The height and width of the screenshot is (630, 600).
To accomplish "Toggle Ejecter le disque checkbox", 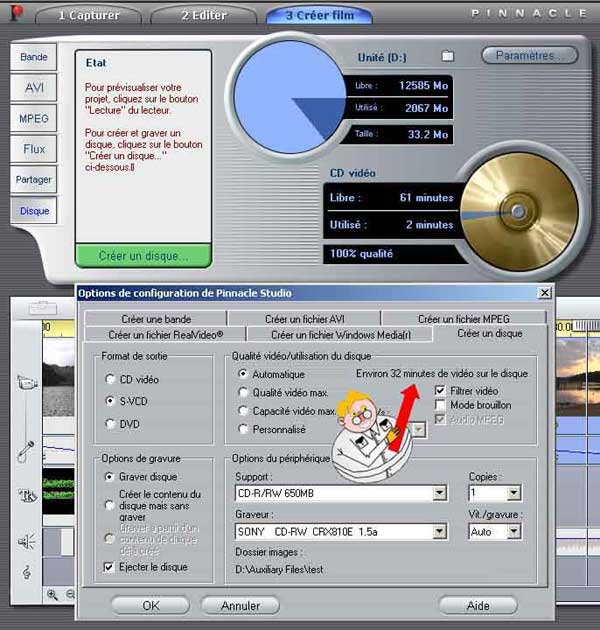I will click(109, 567).
